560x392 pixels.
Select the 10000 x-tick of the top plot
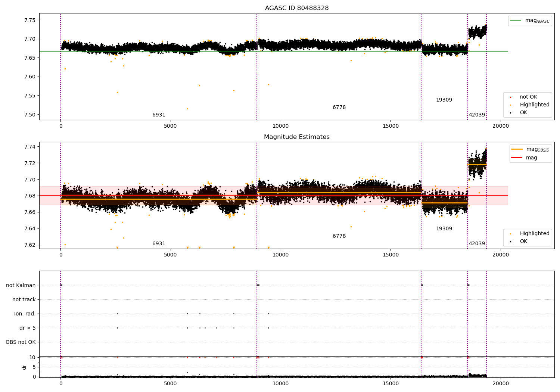click(x=280, y=126)
